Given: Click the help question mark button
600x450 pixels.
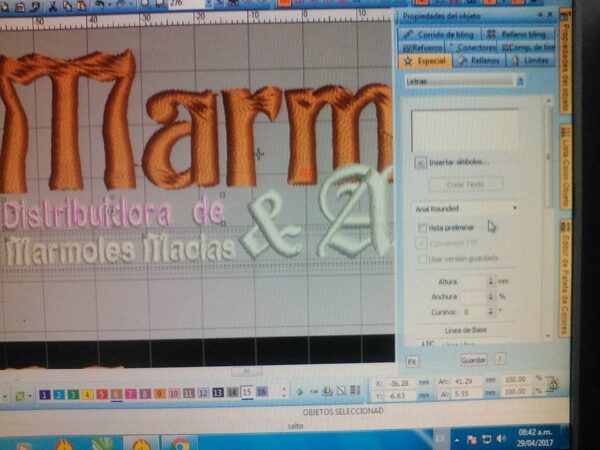Looking at the screenshot, I should pyautogui.click(x=500, y=359).
